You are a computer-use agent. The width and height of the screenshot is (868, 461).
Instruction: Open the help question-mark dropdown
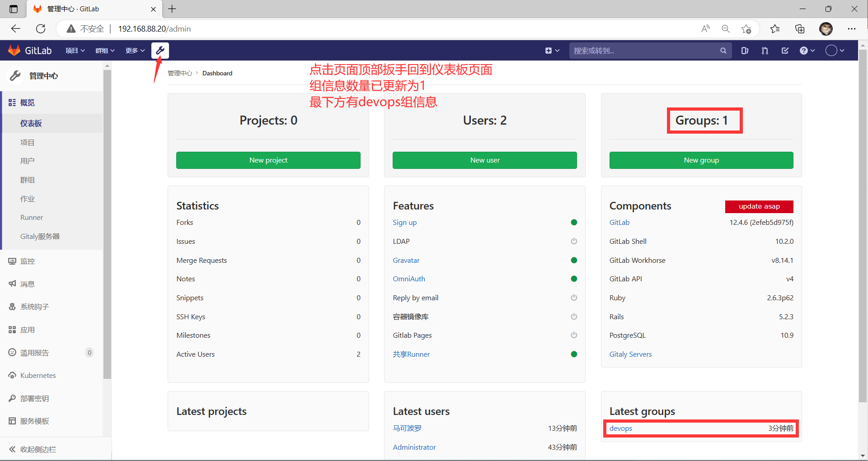[x=807, y=51]
